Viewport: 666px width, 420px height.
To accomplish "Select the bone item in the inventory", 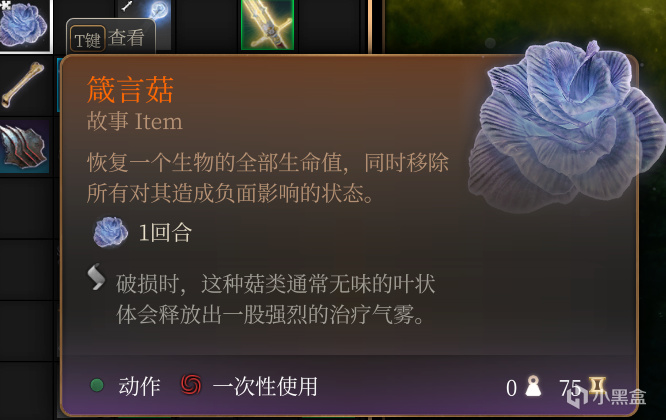I will (x=23, y=85).
